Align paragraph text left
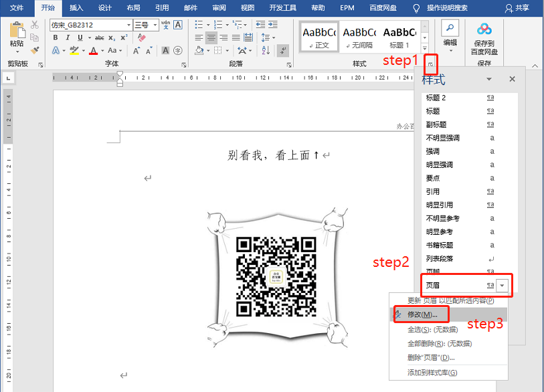 click(x=199, y=38)
